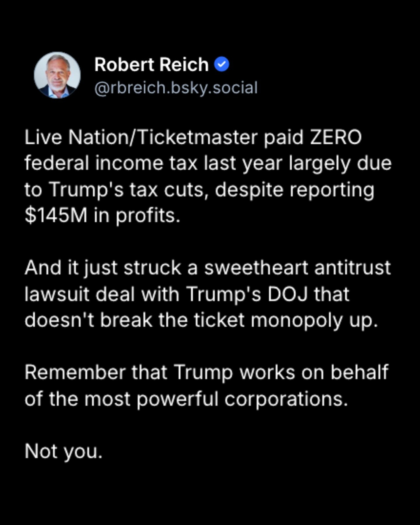Screen dimensions: 420x525
Task: Click the words "despite reporting"
Action: tap(295, 190)
